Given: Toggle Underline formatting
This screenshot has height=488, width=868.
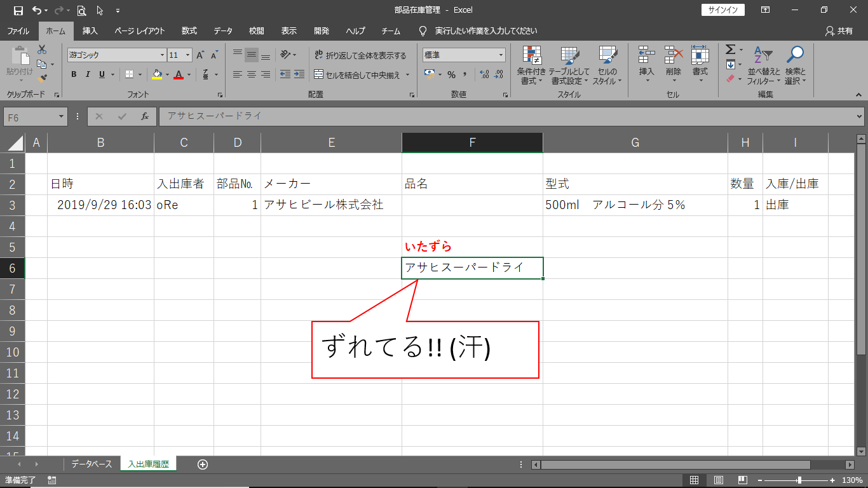Looking at the screenshot, I should coord(102,74).
